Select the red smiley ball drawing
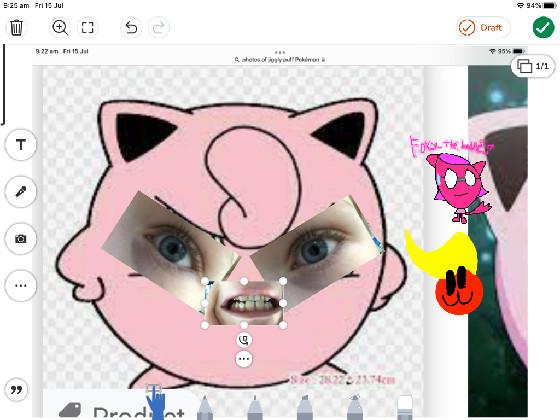 (459, 293)
